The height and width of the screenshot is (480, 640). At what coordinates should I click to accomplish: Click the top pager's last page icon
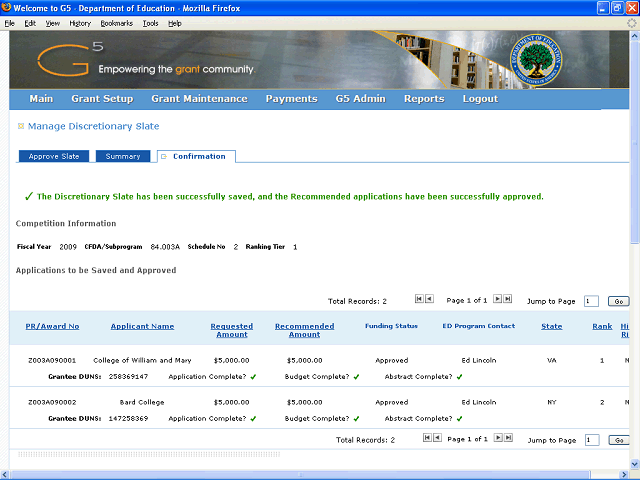(508, 299)
